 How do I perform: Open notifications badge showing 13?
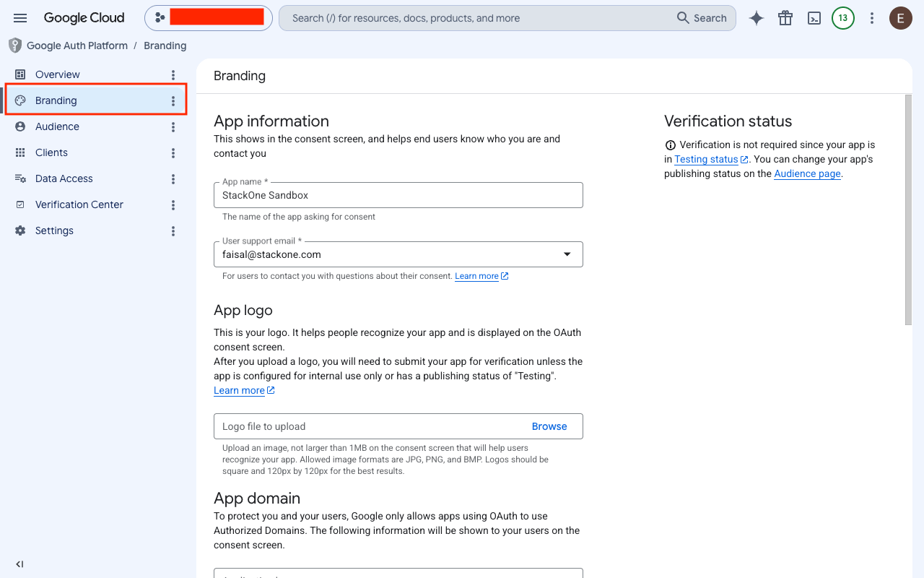843,18
